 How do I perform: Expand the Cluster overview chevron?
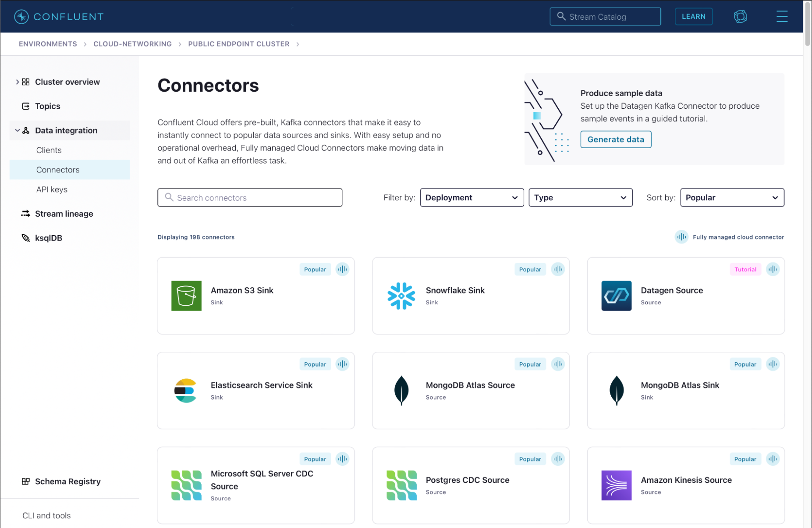[17, 82]
